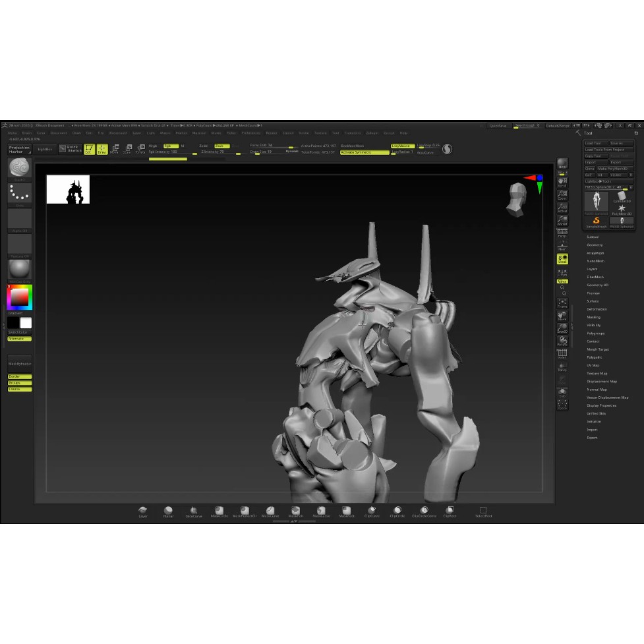This screenshot has width=644, height=644.
Task: Toggle Activate Symmetry
Action: [365, 152]
